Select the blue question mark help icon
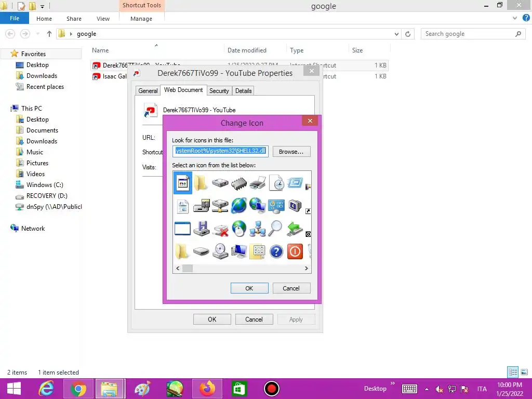Image resolution: width=532 pixels, height=399 pixels. pyautogui.click(x=276, y=252)
